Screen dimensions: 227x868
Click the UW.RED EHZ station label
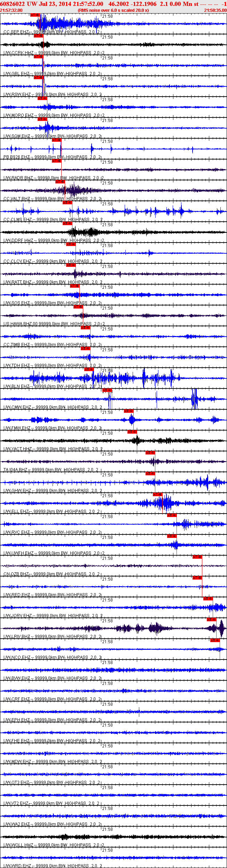(17, 595)
